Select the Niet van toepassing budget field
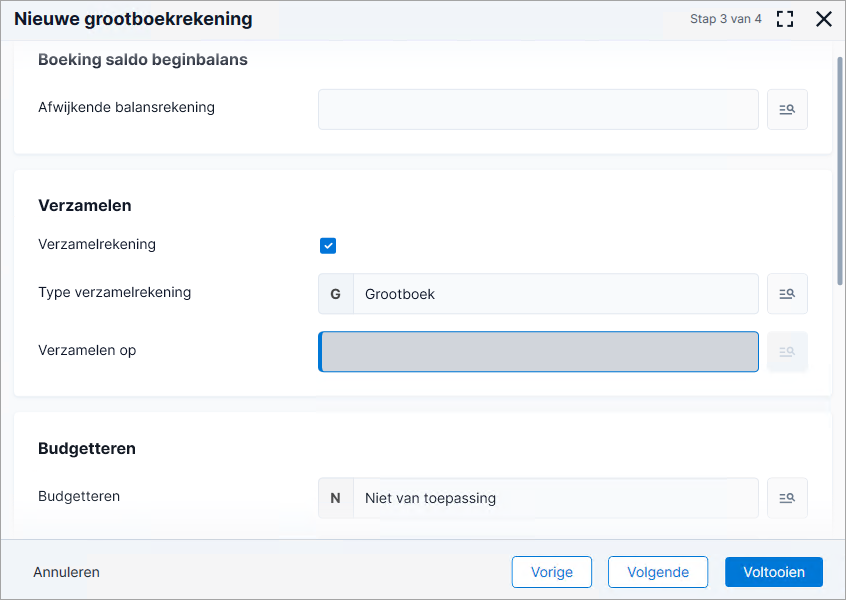Image resolution: width=846 pixels, height=600 pixels. click(x=556, y=498)
